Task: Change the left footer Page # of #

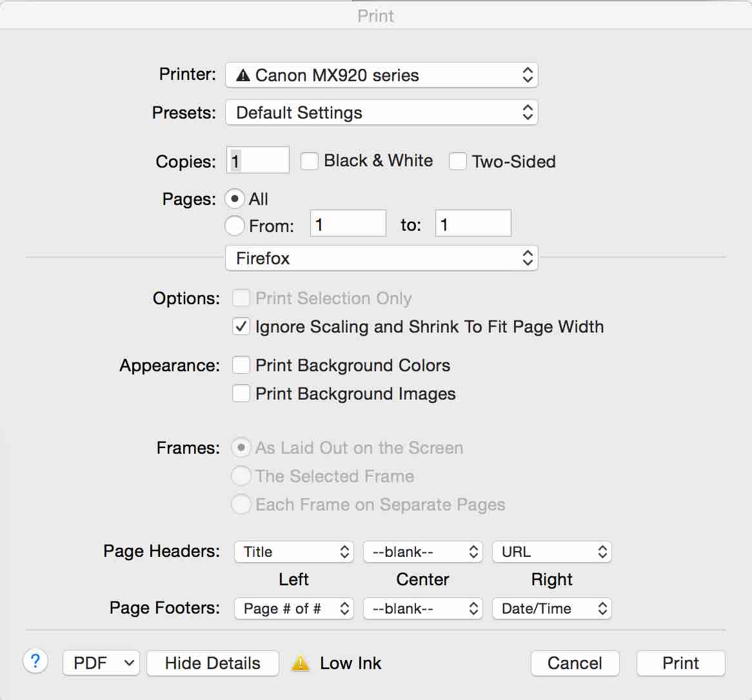Action: (x=293, y=608)
